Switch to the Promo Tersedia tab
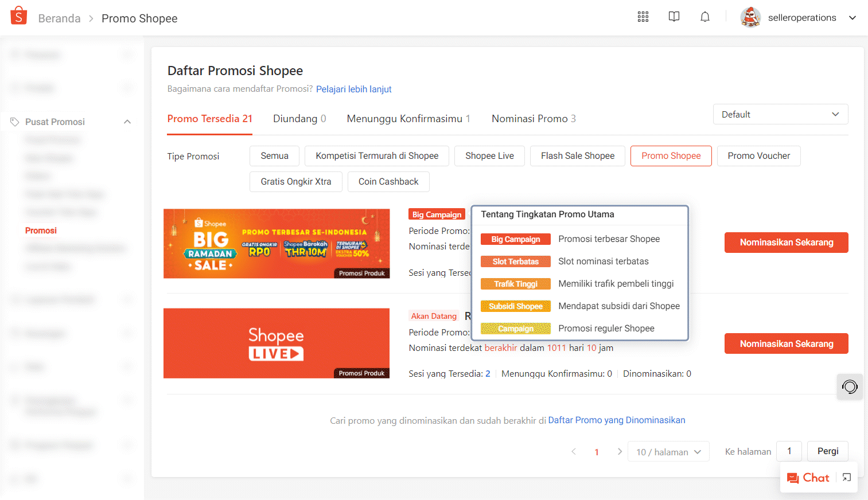The height and width of the screenshot is (500, 868). pos(209,119)
